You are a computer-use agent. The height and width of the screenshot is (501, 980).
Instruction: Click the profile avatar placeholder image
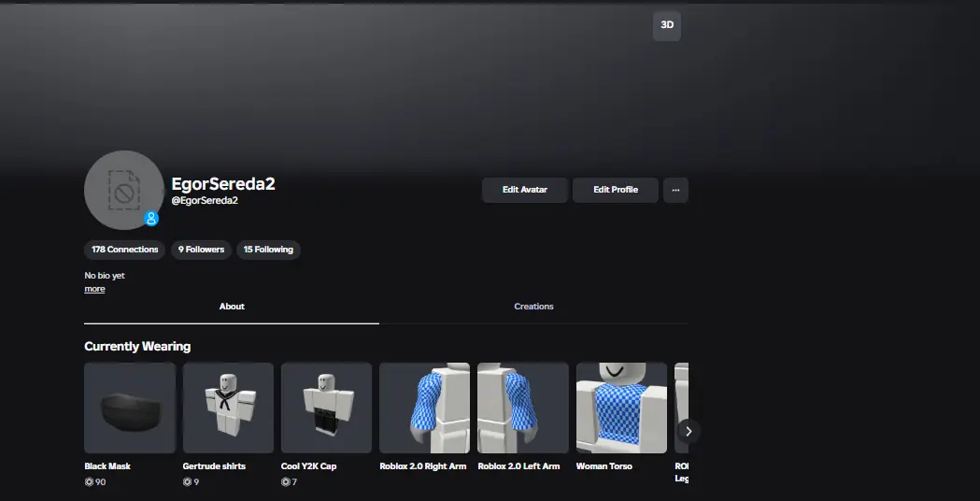coord(123,190)
